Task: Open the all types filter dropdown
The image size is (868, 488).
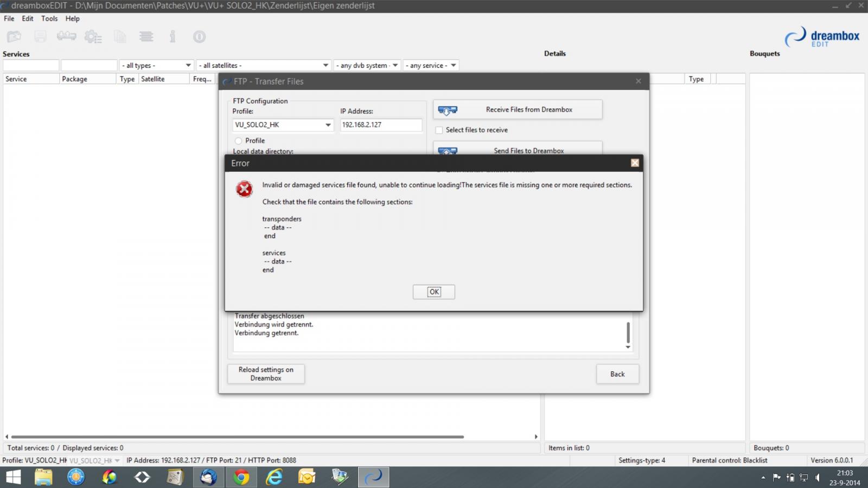Action: [x=188, y=65]
